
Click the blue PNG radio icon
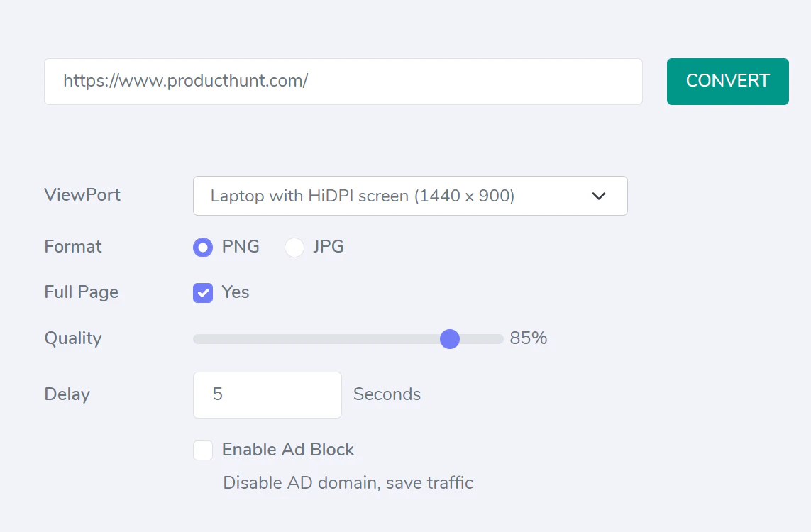[202, 247]
